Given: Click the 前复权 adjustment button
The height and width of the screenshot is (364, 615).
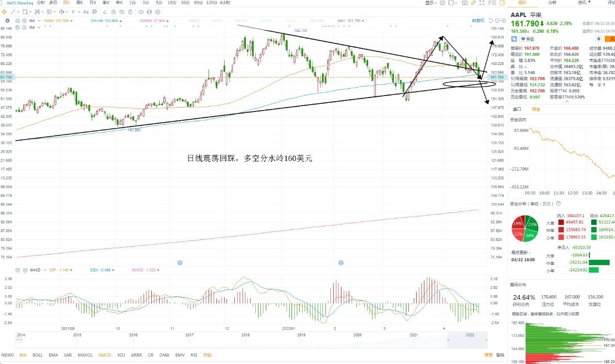Looking at the screenshot, I should [x=478, y=21].
